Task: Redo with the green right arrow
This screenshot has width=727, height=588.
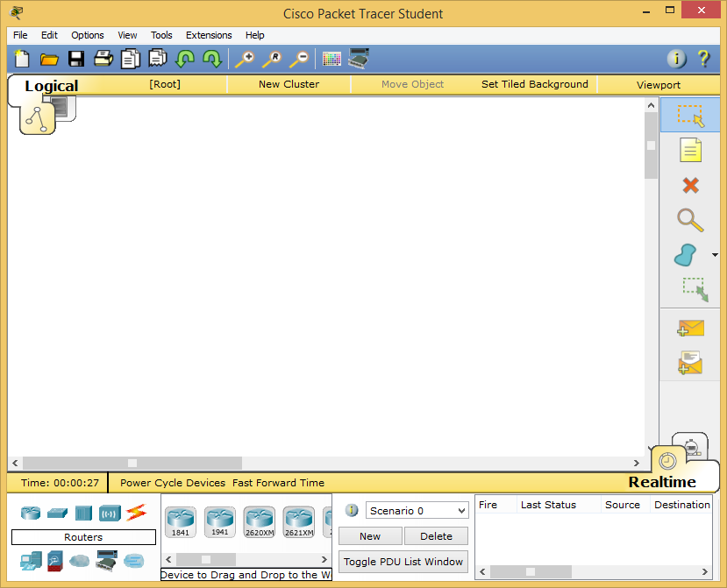Action: (x=212, y=59)
